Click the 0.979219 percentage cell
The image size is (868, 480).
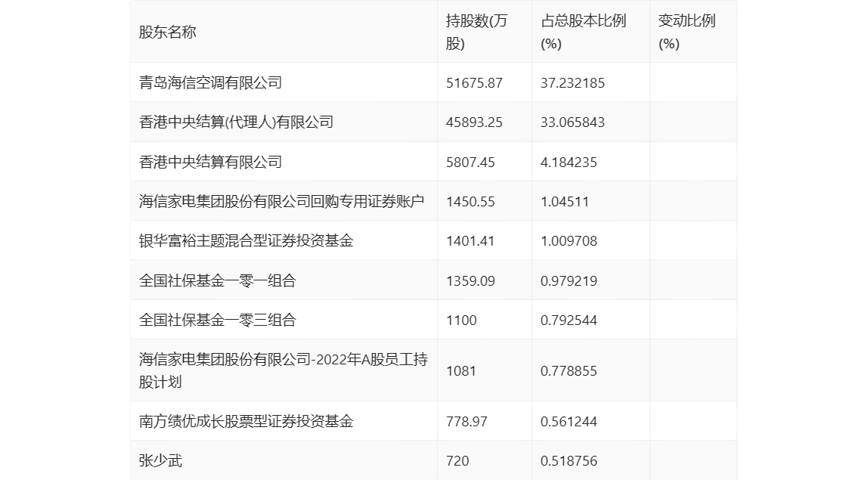click(x=569, y=280)
